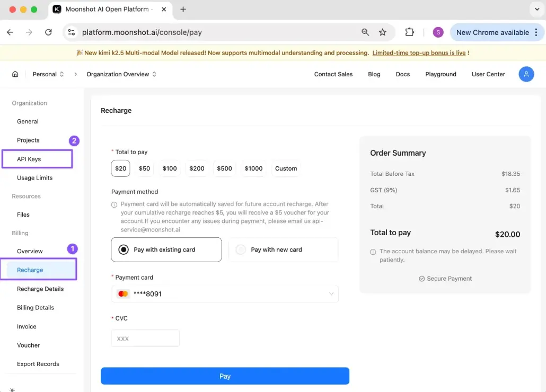Click the Mastercard icon in the payment card field

123,293
